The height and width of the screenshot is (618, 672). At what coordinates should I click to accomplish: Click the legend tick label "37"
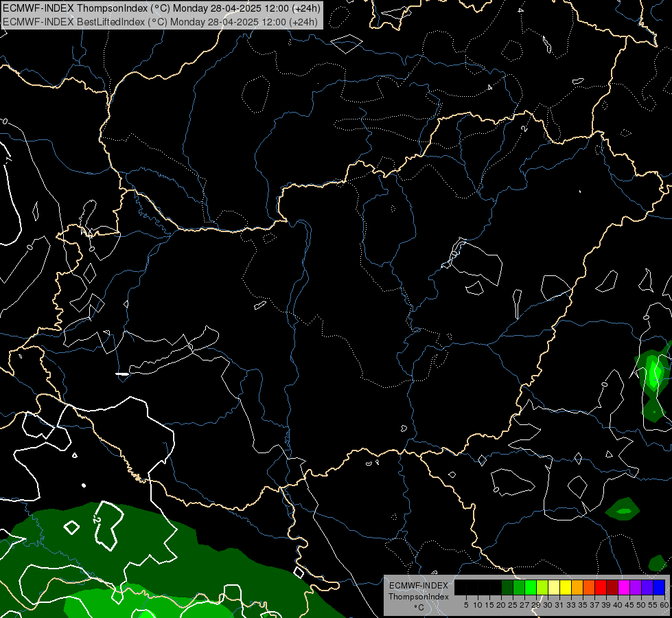[594, 605]
